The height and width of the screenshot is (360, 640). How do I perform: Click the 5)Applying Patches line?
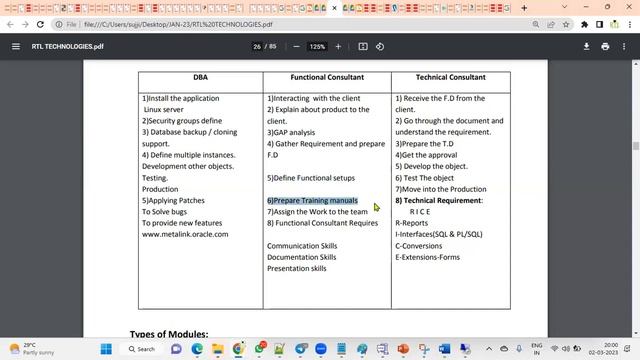[x=173, y=200]
